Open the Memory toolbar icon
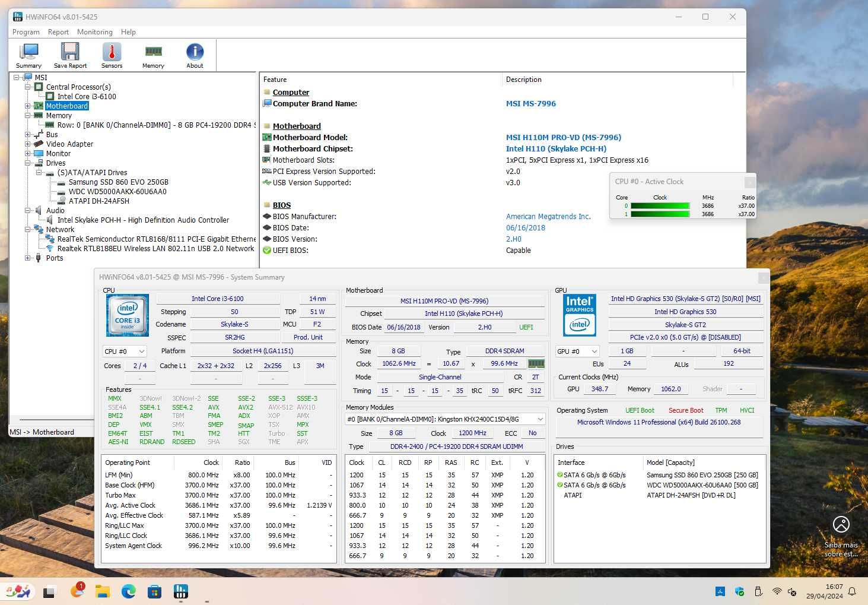This screenshot has height=605, width=868. pos(153,56)
